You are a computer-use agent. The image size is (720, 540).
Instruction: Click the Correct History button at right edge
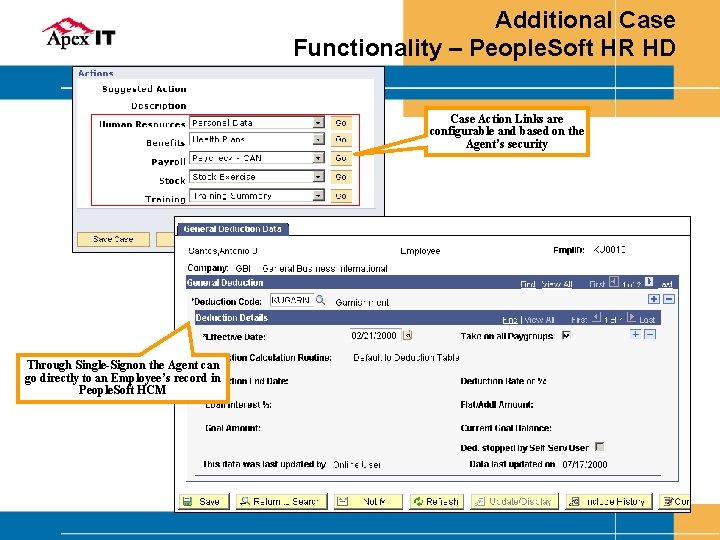(x=675, y=501)
